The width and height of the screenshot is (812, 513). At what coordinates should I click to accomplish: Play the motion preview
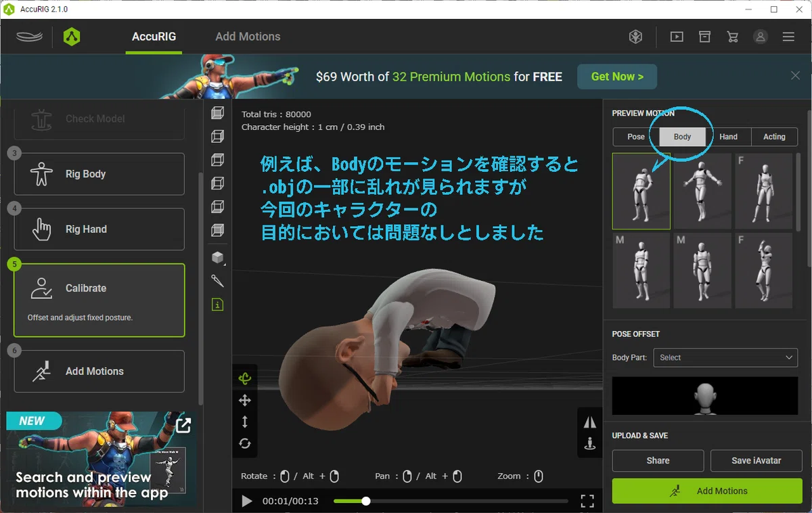(x=247, y=501)
